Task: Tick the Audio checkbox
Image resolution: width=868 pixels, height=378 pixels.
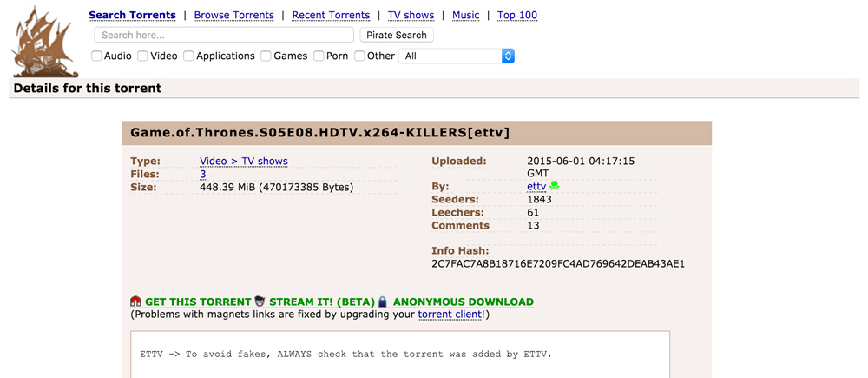Action: click(96, 56)
